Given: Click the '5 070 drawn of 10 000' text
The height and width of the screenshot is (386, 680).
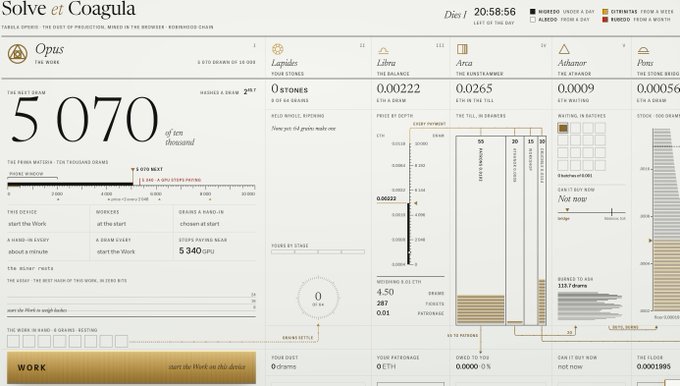Looking at the screenshot, I should point(226,62).
